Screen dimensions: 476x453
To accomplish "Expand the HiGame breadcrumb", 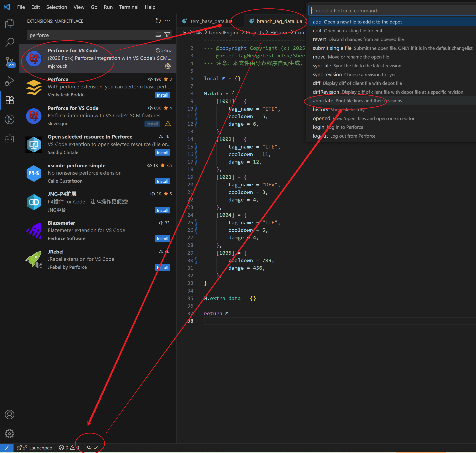I will [279, 32].
